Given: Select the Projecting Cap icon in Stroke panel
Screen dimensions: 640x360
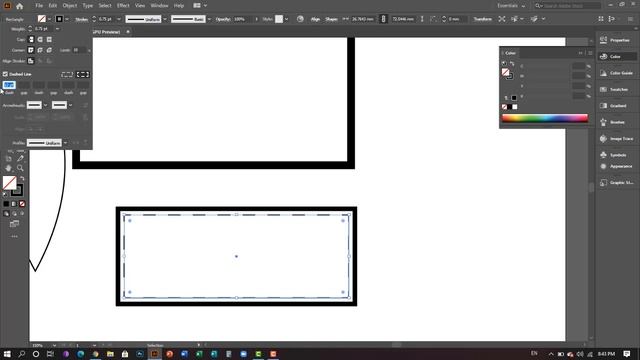Looking at the screenshot, I should click(x=49, y=39).
